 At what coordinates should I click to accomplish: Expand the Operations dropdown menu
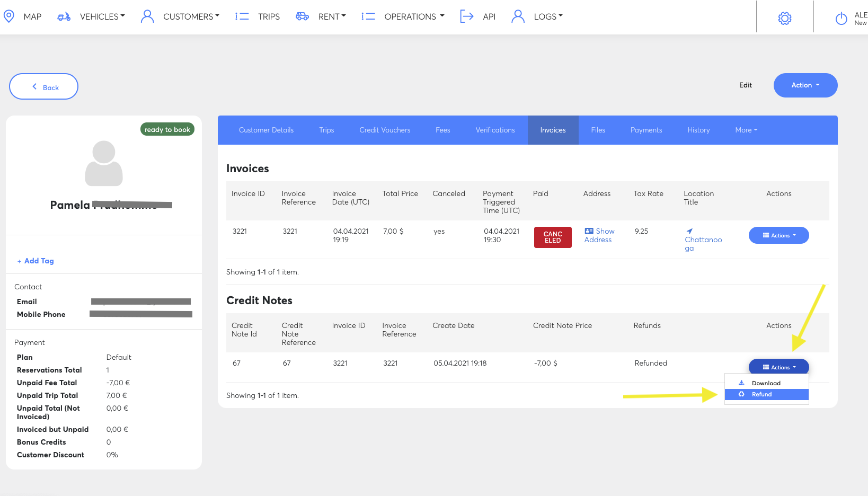[414, 16]
